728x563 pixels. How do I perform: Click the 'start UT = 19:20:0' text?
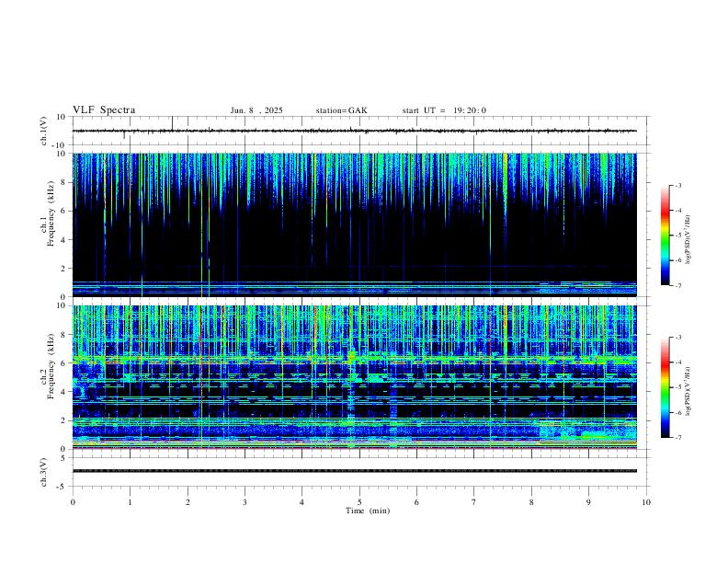click(444, 110)
